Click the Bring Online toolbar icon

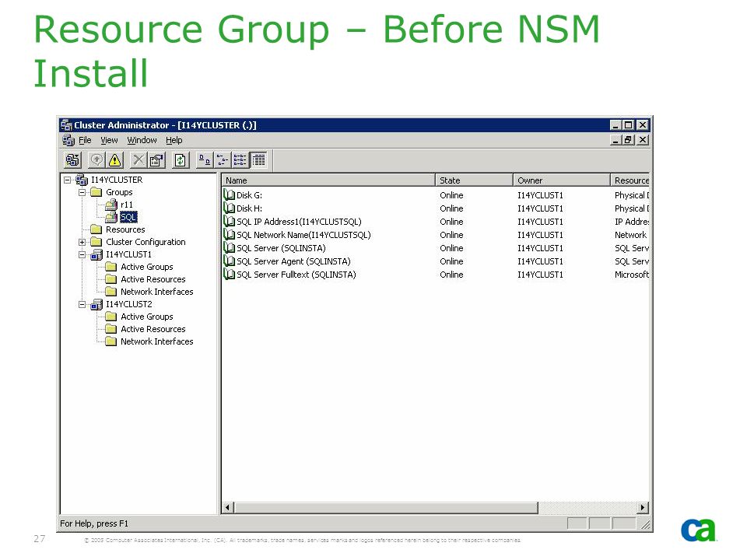pos(96,160)
